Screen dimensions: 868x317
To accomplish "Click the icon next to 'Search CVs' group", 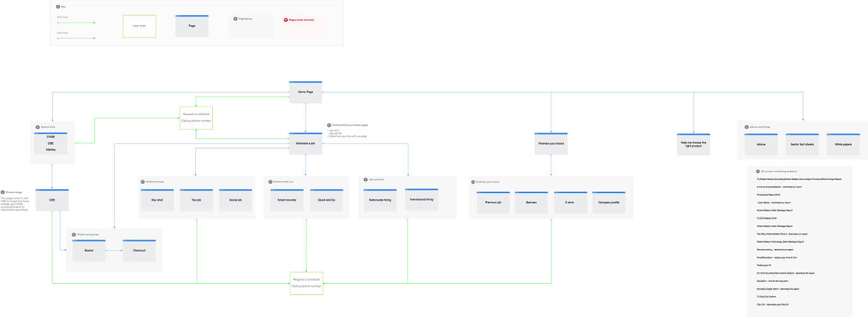I will coord(37,126).
